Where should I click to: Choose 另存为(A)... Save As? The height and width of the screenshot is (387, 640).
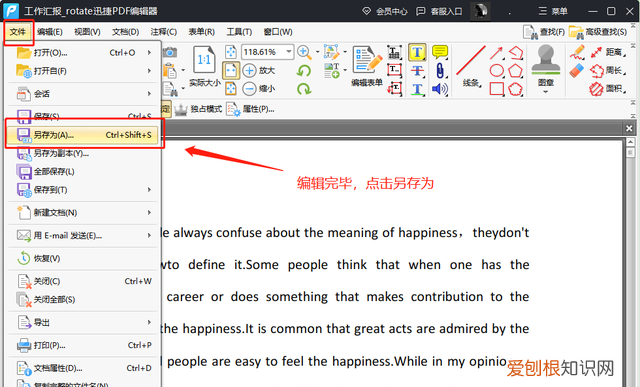[x=82, y=135]
